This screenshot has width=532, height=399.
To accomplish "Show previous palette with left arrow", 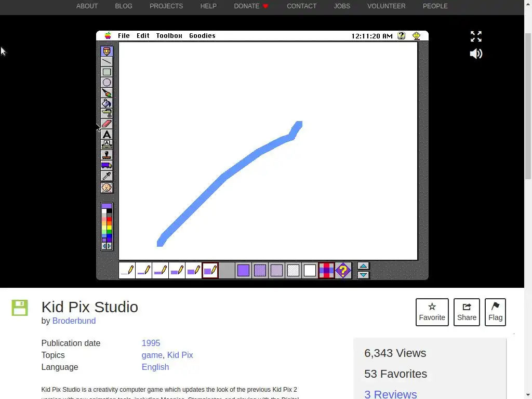I will pyautogui.click(x=104, y=246).
